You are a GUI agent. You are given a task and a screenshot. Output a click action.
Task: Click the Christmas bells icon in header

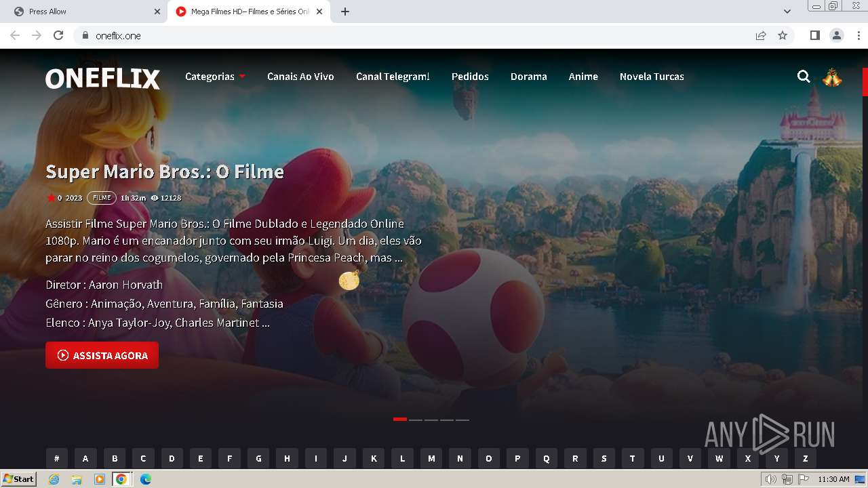(x=832, y=77)
